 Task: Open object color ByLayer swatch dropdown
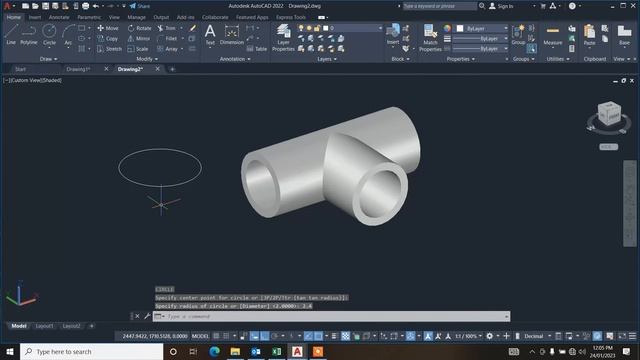[x=482, y=28]
